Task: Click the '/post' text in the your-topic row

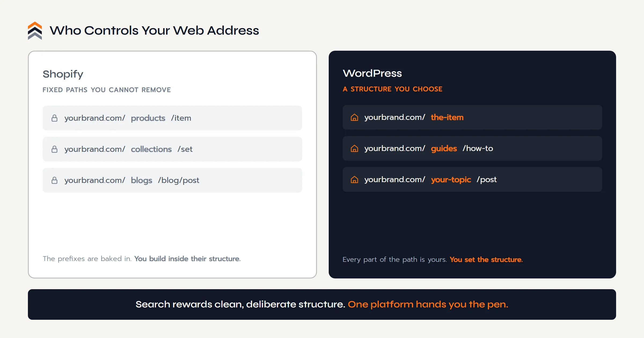Action: 486,179
